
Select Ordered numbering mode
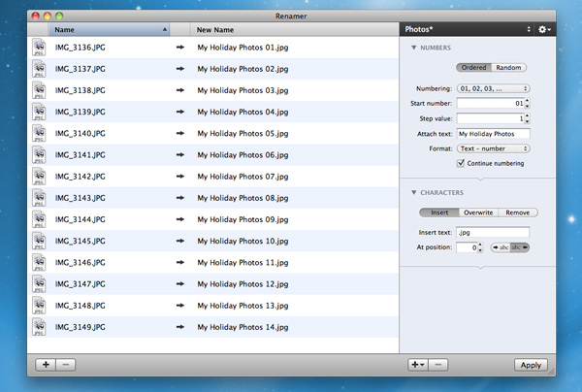point(474,68)
